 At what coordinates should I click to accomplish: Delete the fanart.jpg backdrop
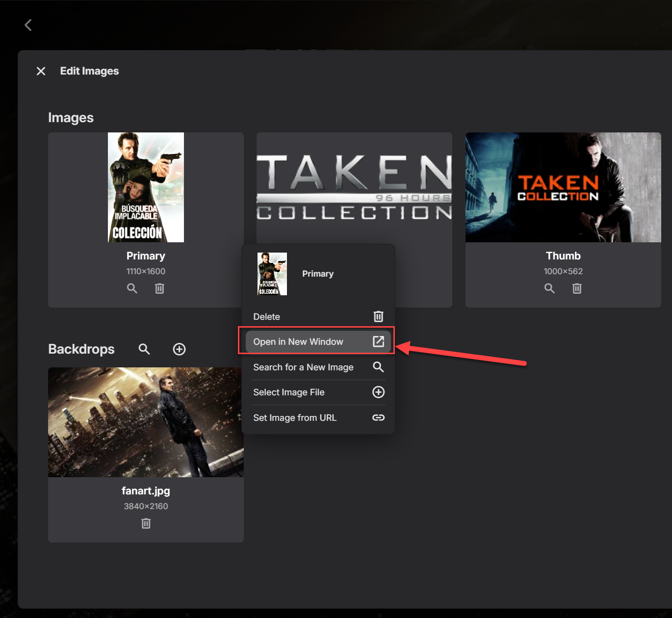click(x=146, y=523)
